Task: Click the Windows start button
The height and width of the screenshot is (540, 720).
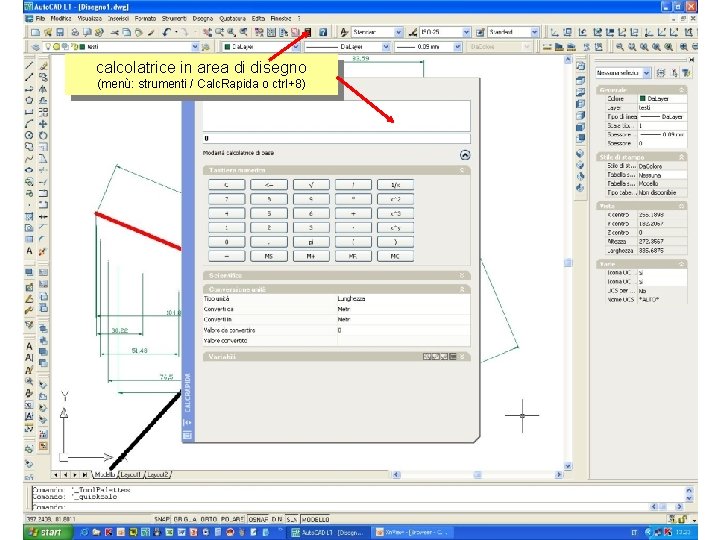Action: coord(48,533)
